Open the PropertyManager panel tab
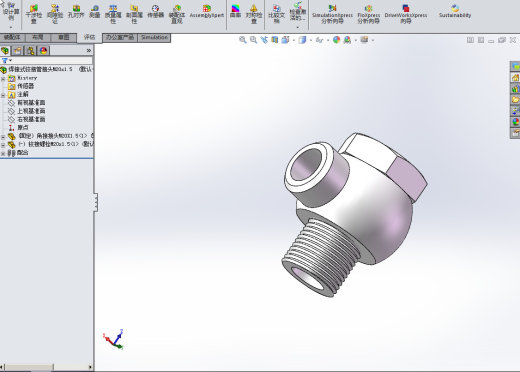The height and width of the screenshot is (372, 520). 18,51
